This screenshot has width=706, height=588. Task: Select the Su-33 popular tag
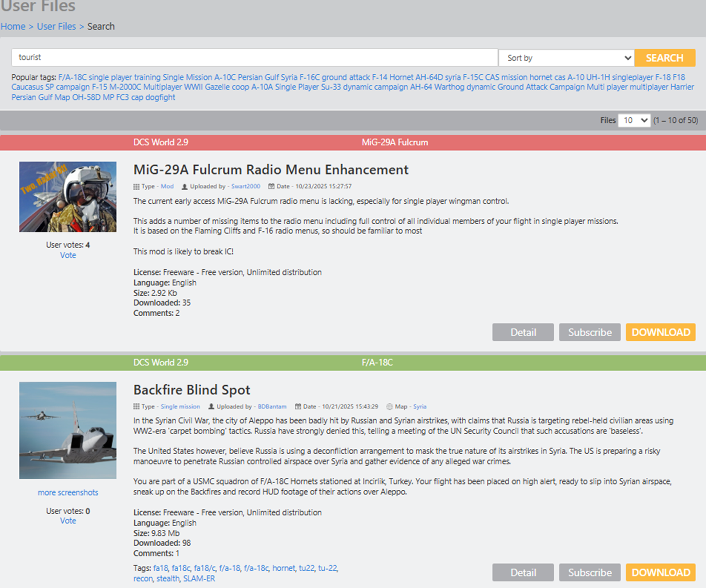coord(331,87)
